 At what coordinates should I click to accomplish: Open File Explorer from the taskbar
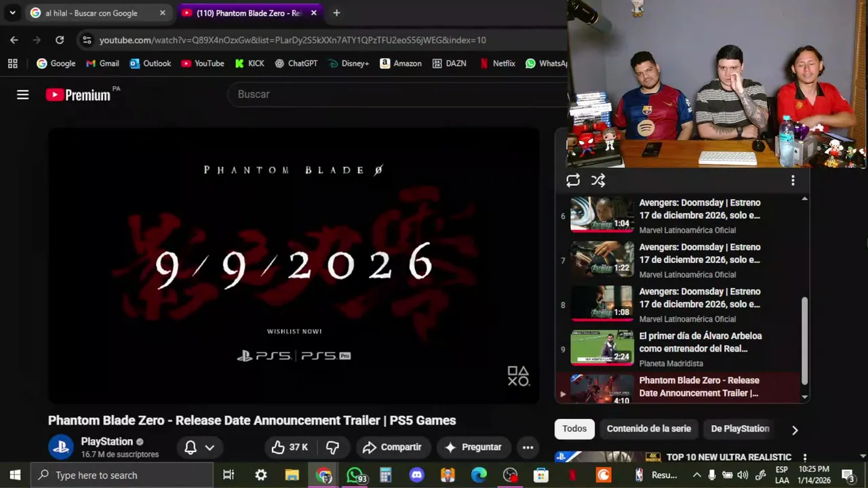pyautogui.click(x=292, y=475)
